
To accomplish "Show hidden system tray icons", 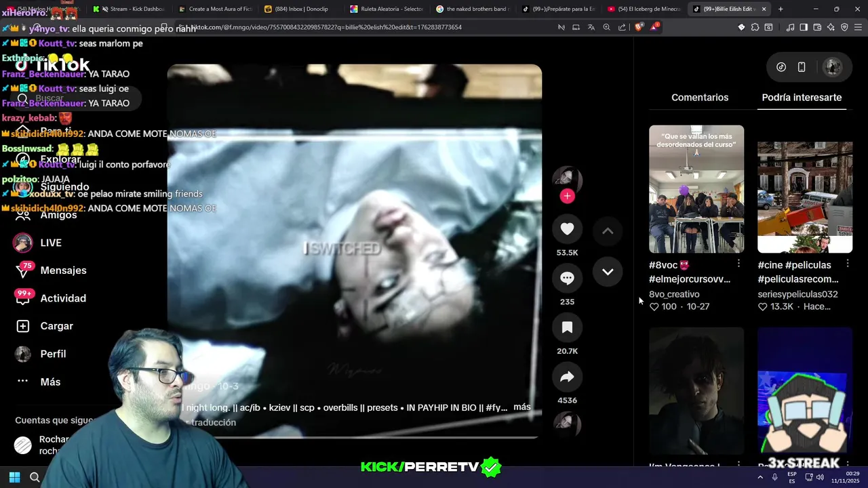I will [x=759, y=477].
